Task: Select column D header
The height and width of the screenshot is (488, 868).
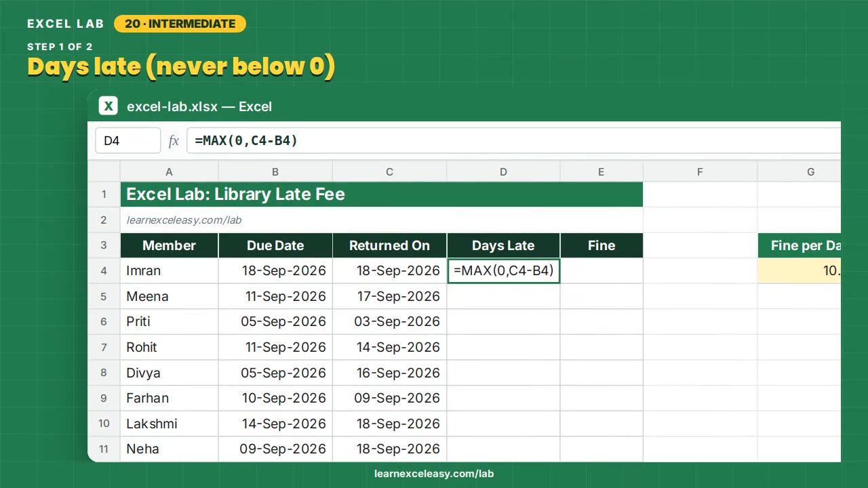Action: (x=503, y=172)
